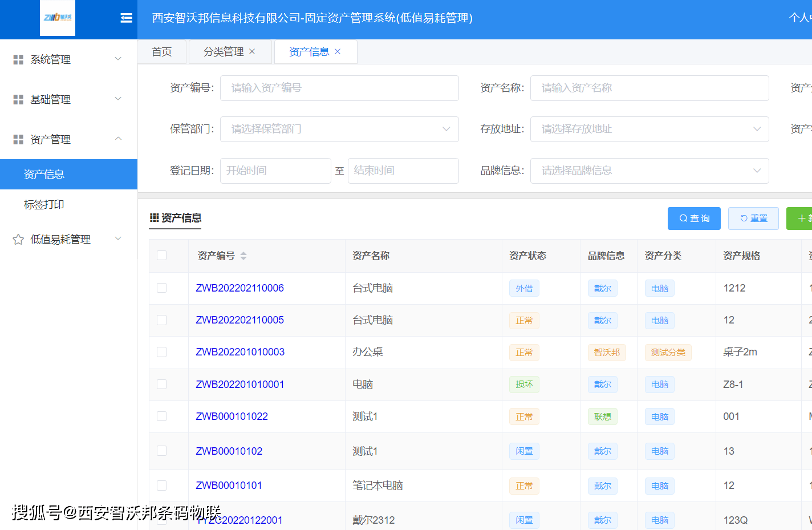Close the 分类管理 tab with its X
The width and height of the screenshot is (812, 530).
(252, 51)
